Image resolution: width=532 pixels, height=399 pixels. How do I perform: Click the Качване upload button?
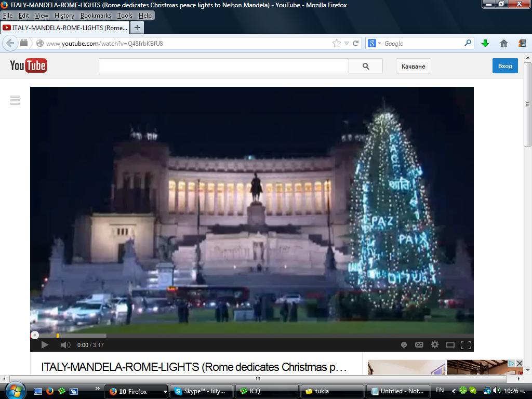[414, 66]
